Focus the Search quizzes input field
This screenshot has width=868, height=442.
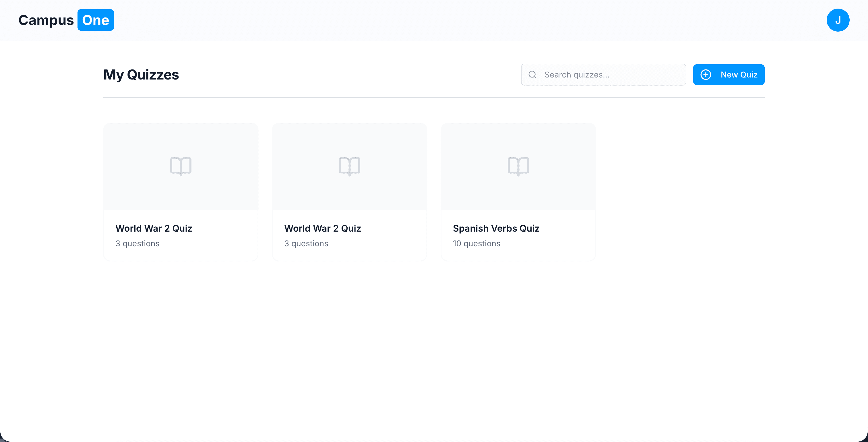pos(610,74)
